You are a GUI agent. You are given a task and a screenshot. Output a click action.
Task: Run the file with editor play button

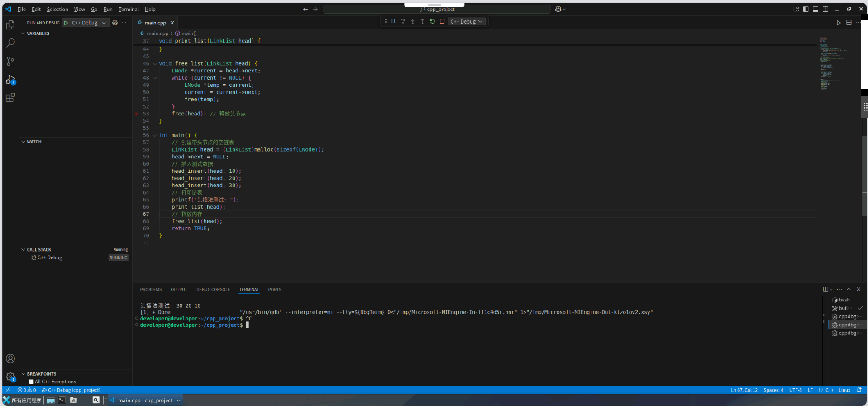(839, 23)
